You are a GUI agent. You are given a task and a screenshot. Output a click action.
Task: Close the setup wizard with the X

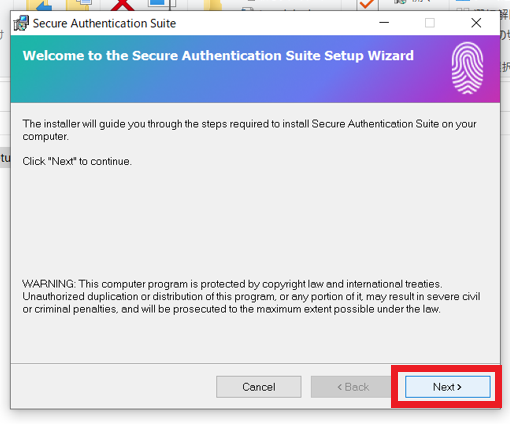click(x=476, y=23)
